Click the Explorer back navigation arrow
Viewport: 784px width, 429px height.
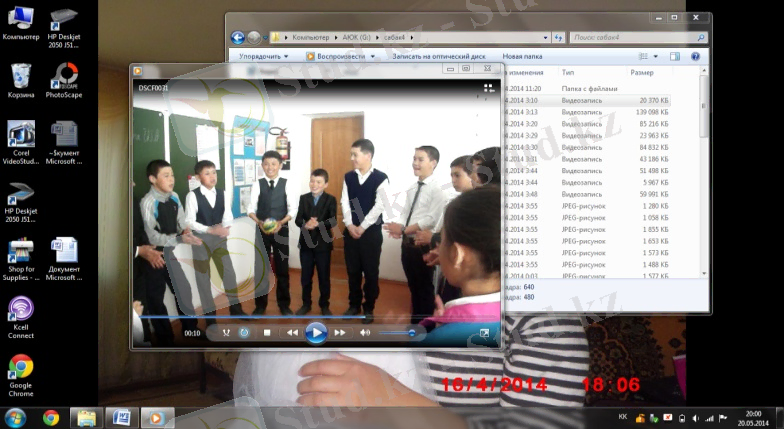pyautogui.click(x=238, y=37)
